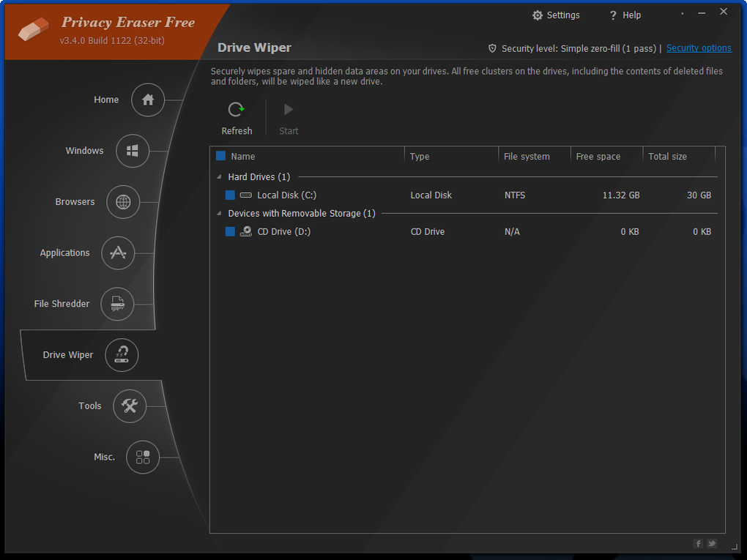Viewport: 747px width, 560px height.
Task: Open the File Shredder icon
Action: click(x=117, y=304)
